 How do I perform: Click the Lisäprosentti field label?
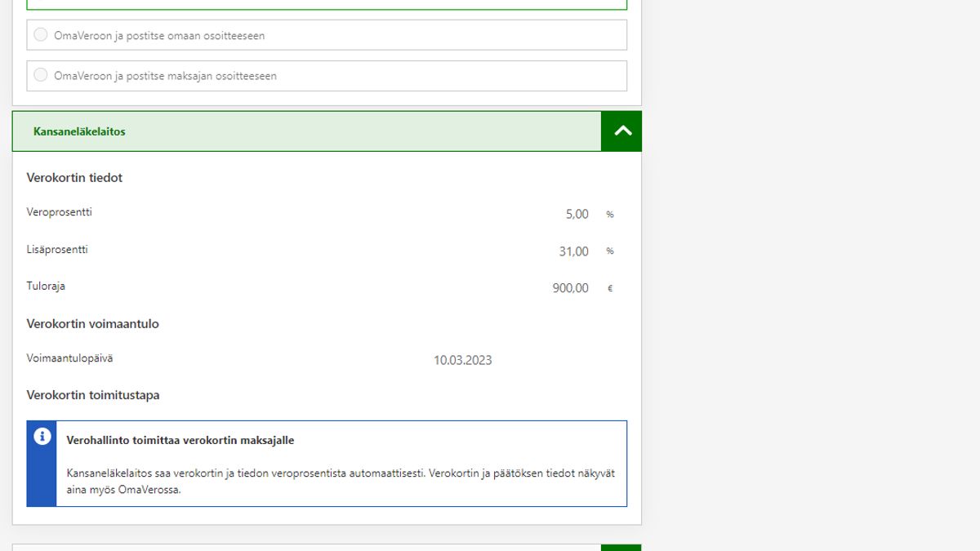point(57,250)
